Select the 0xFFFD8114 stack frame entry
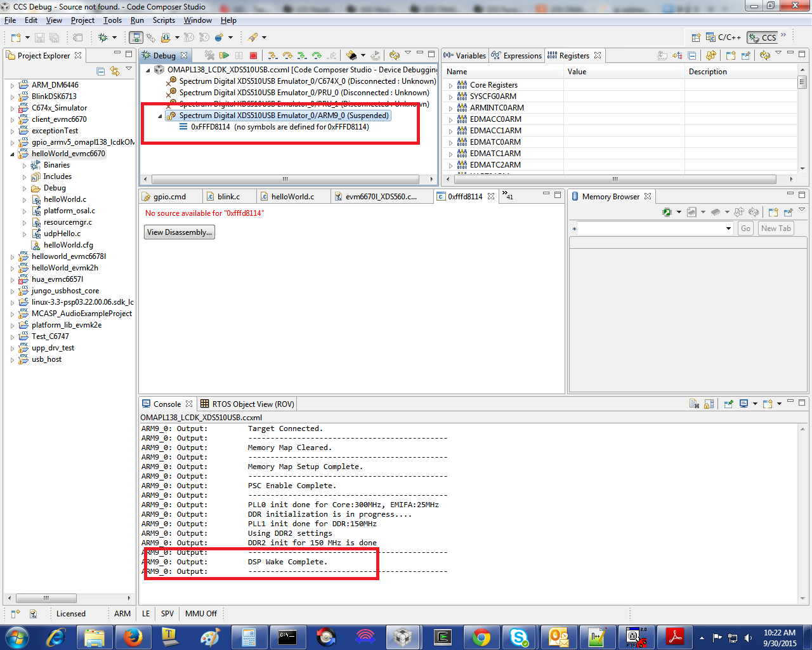Viewport: 812px width, 650px height. point(280,127)
